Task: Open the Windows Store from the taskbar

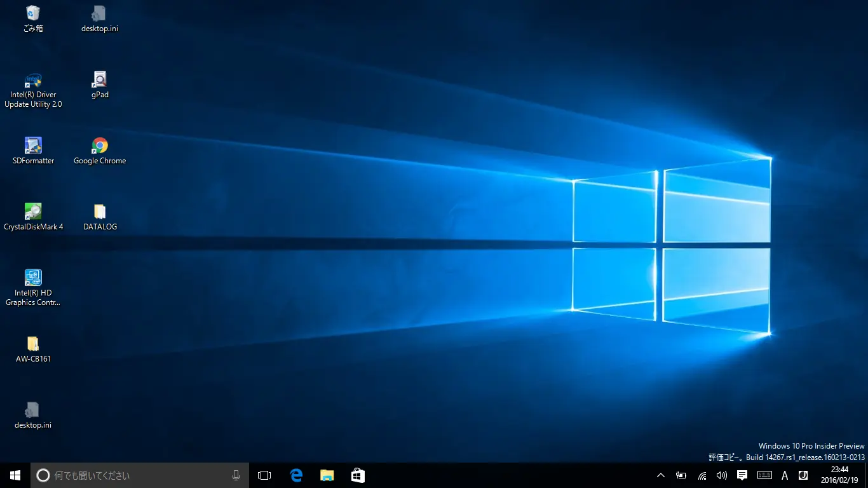Action: 358,475
